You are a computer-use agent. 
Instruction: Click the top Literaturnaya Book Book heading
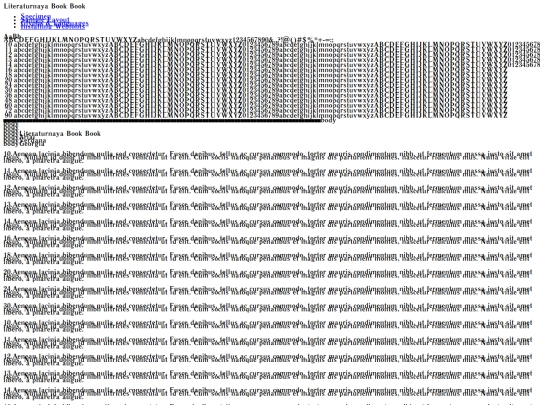45,6
